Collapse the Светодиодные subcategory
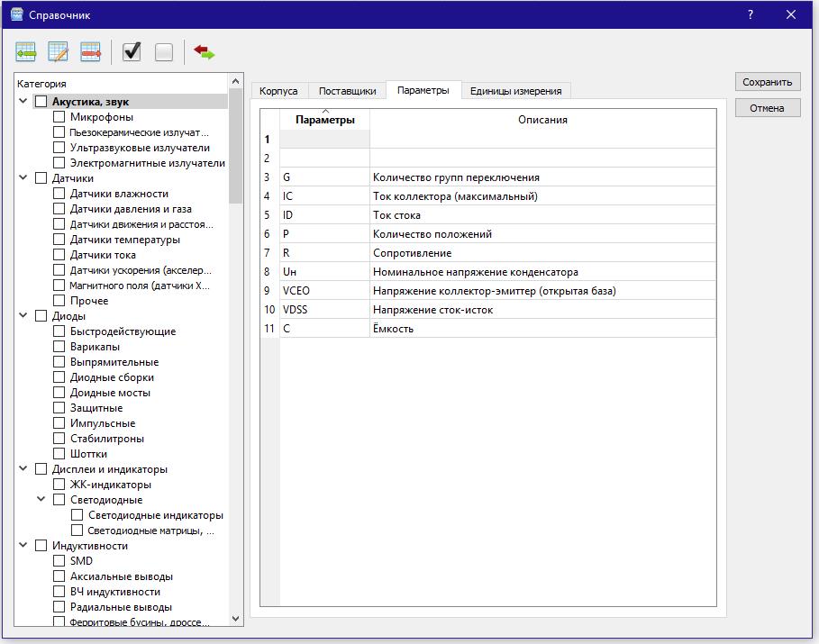Image resolution: width=819 pixels, height=644 pixels. (41, 500)
